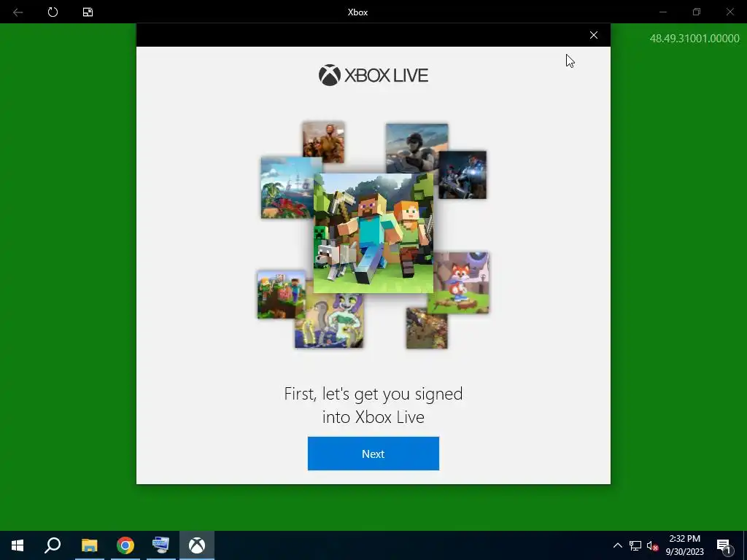
Task: Select the central Minecraft game artwork
Action: [x=373, y=233]
